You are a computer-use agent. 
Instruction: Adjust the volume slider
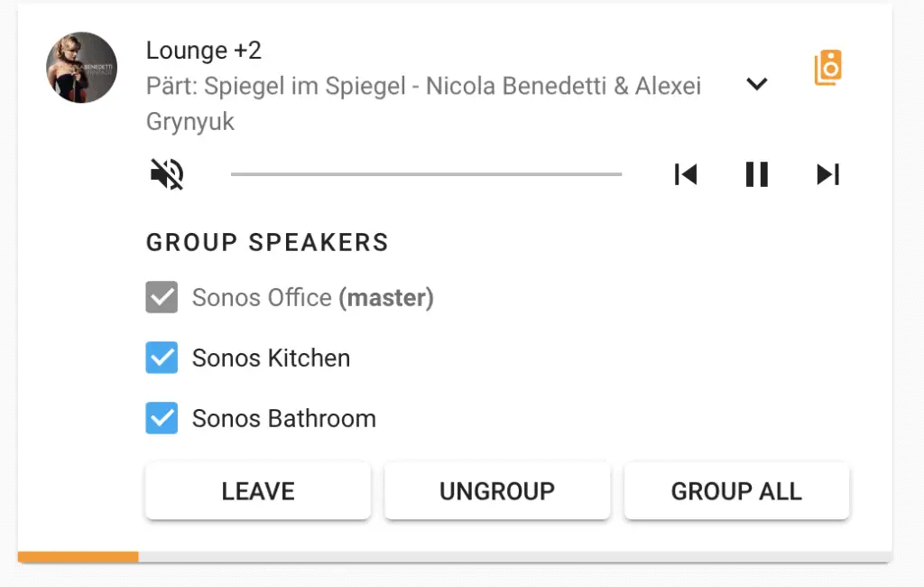(x=427, y=173)
